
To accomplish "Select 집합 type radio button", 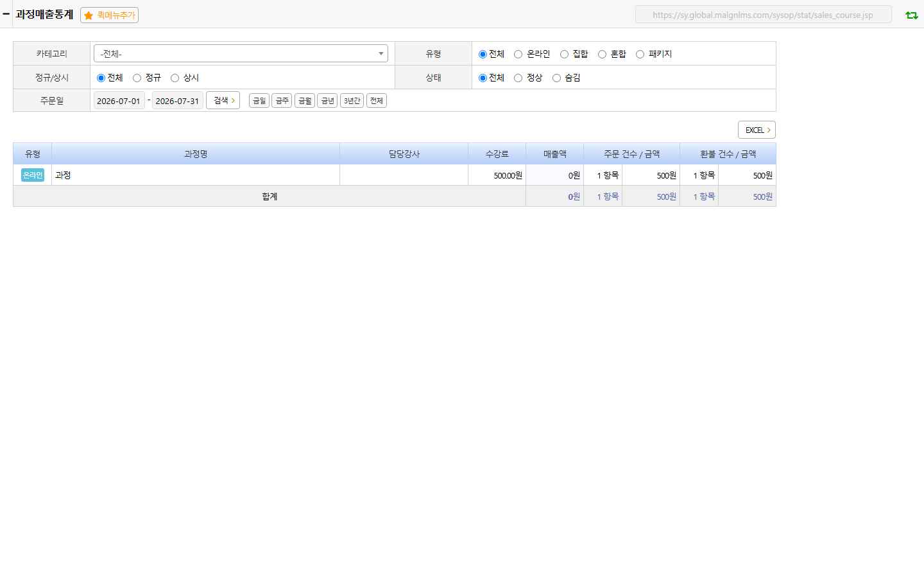I will pyautogui.click(x=564, y=54).
